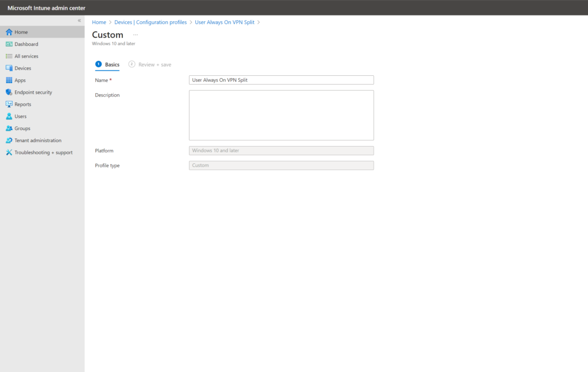The image size is (588, 372).
Task: Follow the Home breadcrumb link
Action: coord(99,22)
